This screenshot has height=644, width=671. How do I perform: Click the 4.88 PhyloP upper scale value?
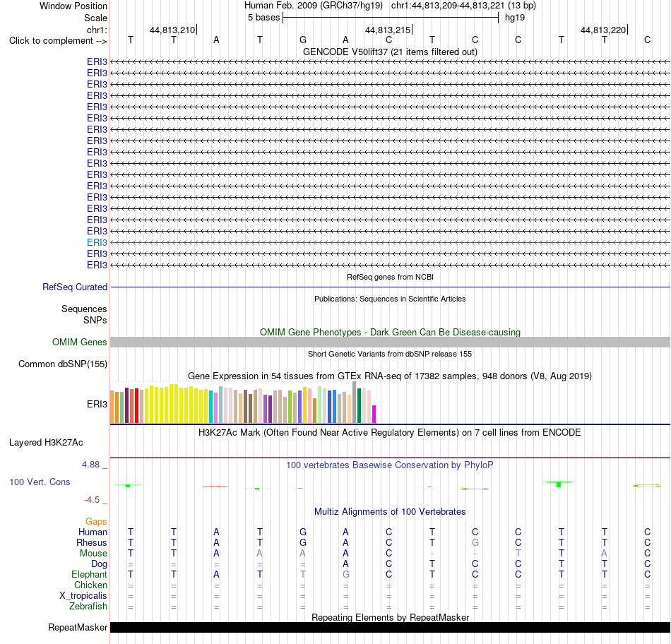90,464
